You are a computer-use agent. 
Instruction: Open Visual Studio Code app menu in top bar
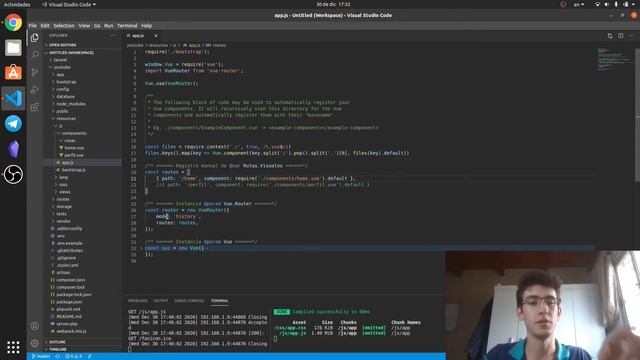click(69, 4)
